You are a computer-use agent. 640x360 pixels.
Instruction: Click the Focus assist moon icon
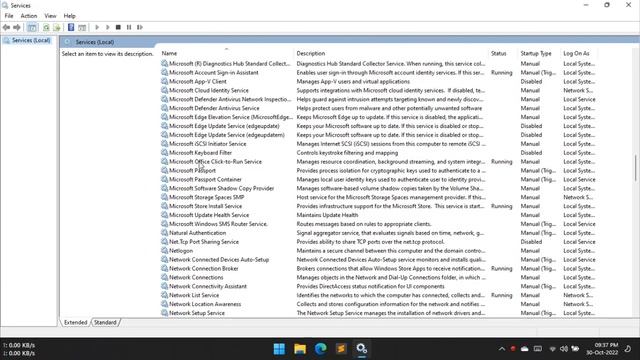(629, 349)
